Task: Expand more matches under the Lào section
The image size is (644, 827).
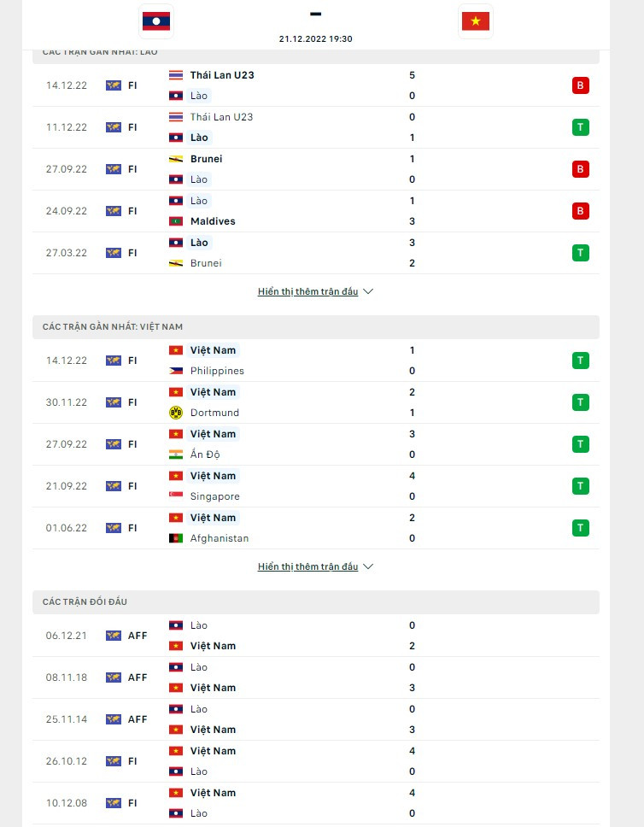Action: [315, 291]
